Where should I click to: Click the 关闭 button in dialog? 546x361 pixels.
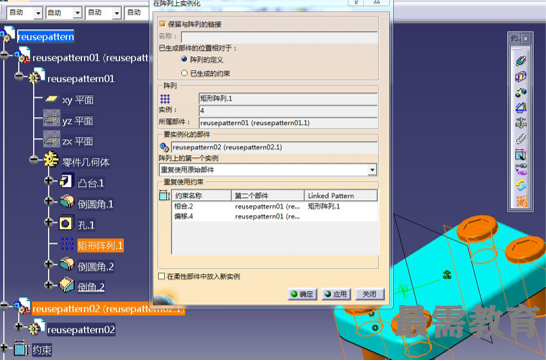pyautogui.click(x=370, y=294)
